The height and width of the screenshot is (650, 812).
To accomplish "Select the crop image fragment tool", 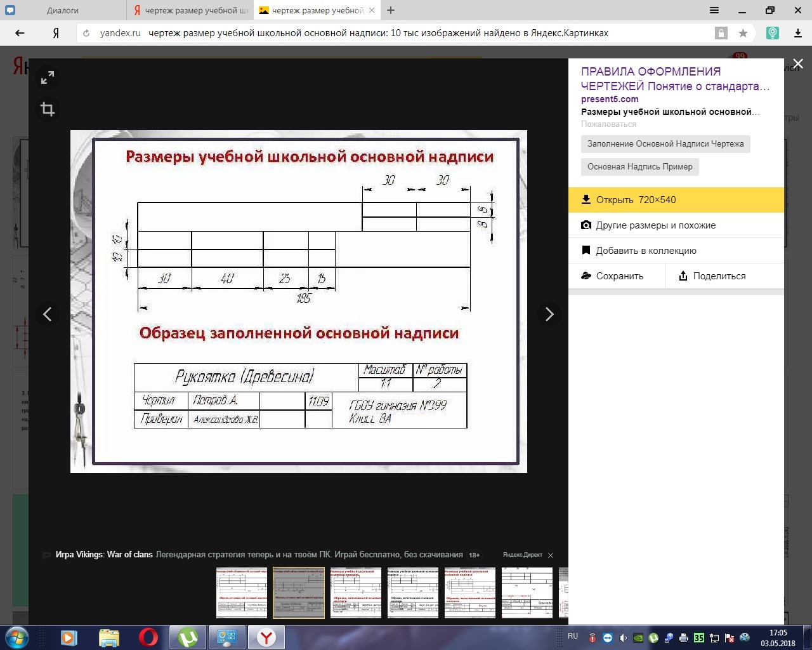I will [48, 109].
